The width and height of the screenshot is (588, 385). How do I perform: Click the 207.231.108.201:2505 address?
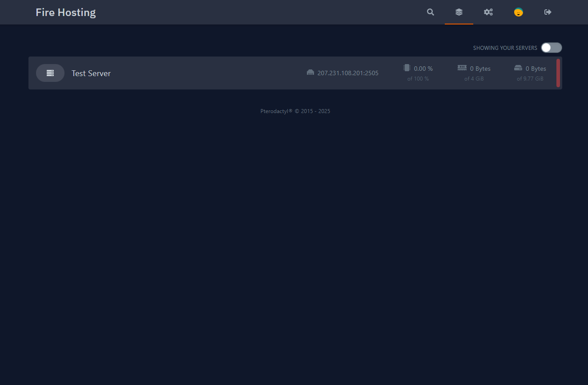point(348,73)
